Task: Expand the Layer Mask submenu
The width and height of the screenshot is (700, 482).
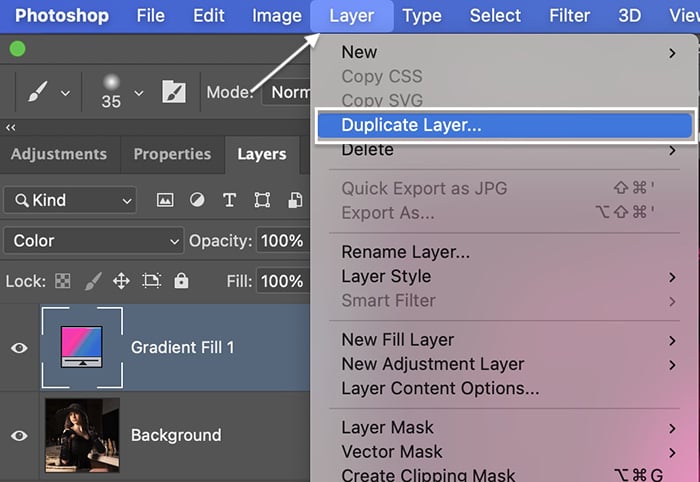Action: 672,429
